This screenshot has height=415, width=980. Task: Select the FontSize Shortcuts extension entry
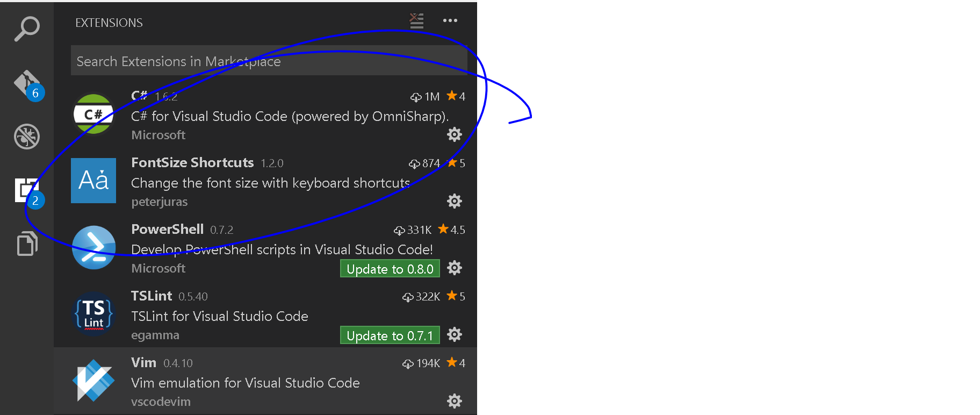coord(269,183)
